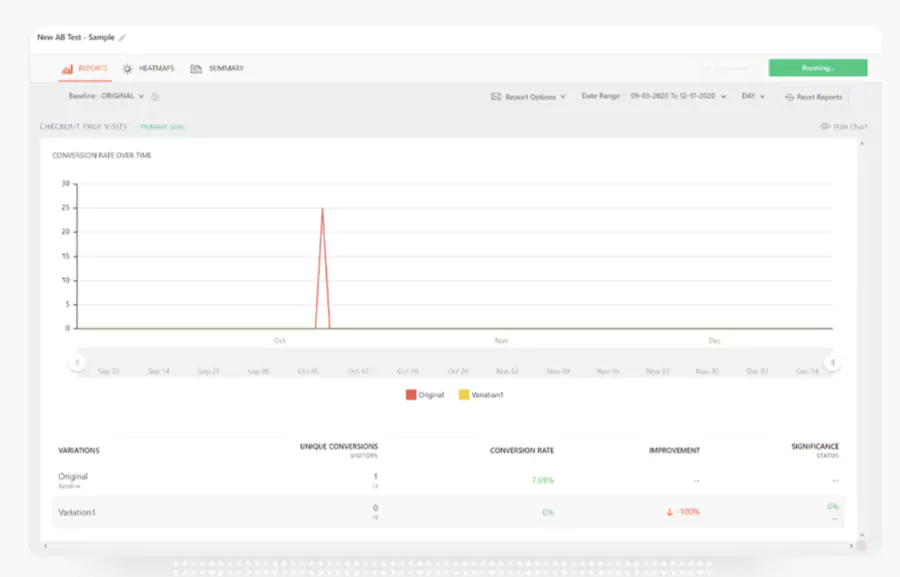Click the sun icon next to HEATMAPS
Viewport: 900px width, 577px height.
pyautogui.click(x=127, y=68)
